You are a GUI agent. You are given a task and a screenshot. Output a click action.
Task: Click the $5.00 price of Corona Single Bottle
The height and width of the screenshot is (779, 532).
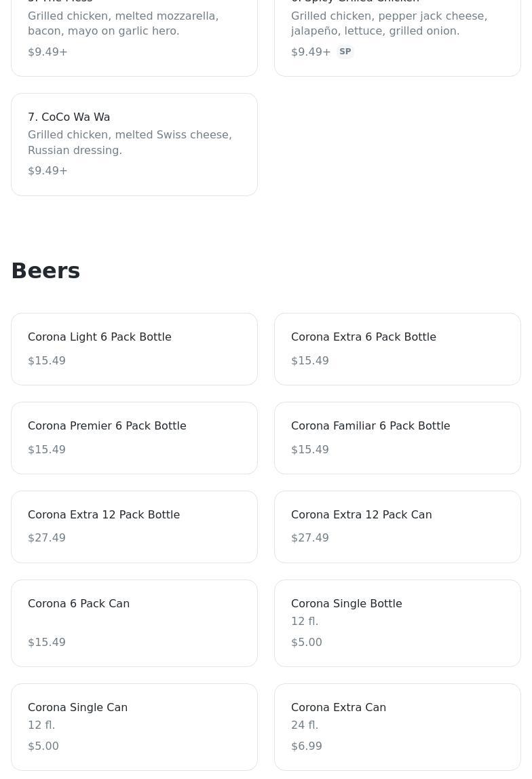307,643
